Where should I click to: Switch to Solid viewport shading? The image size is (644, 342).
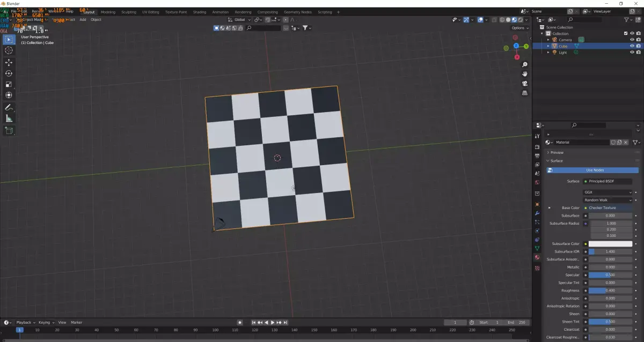(508, 20)
